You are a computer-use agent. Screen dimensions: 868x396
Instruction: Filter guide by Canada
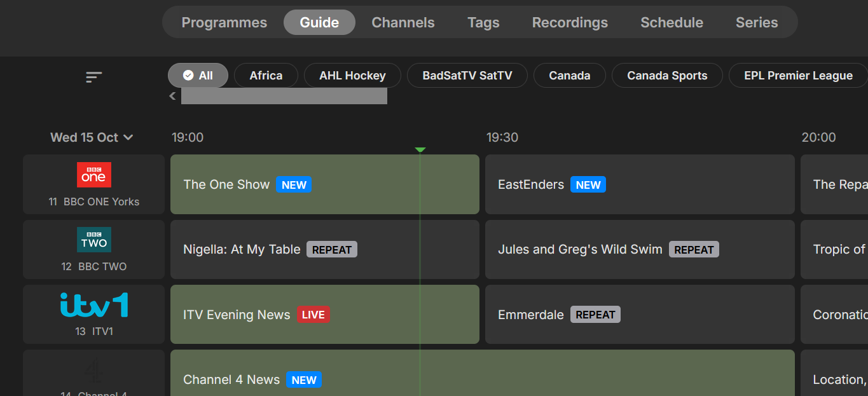click(x=569, y=75)
